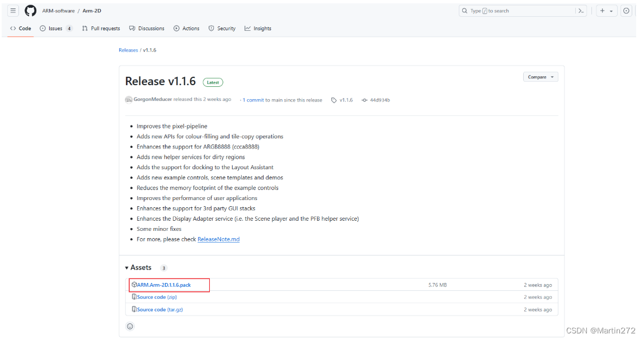The height and width of the screenshot is (339, 644).
Task: Click the Security tab shield icon
Action: pyautogui.click(x=211, y=29)
